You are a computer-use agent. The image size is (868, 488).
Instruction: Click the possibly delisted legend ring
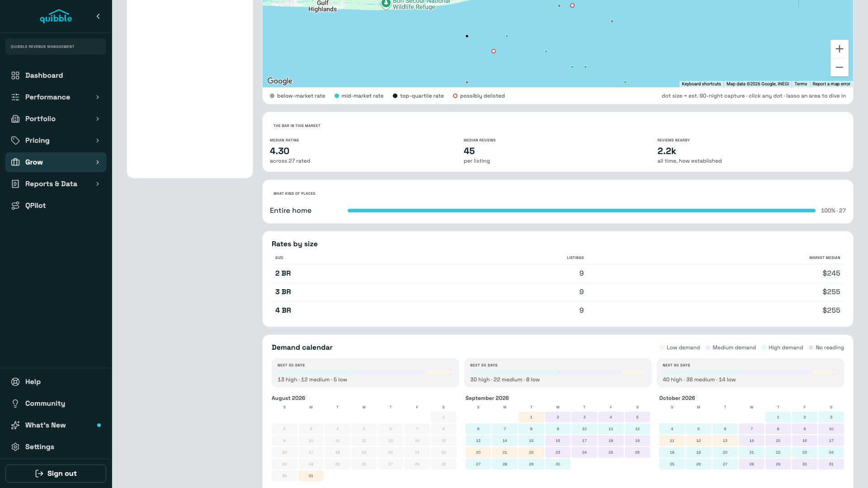tap(455, 96)
